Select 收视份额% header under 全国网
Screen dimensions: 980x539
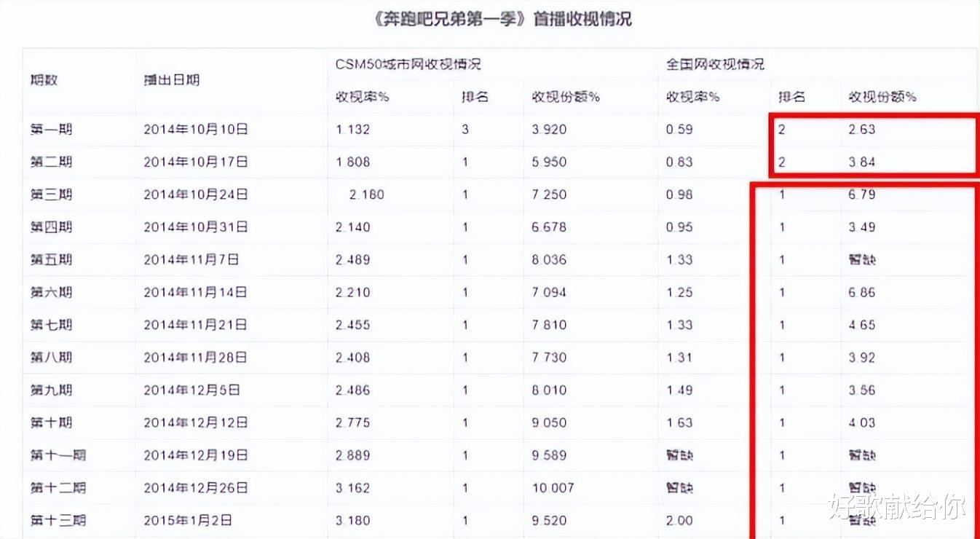882,97
